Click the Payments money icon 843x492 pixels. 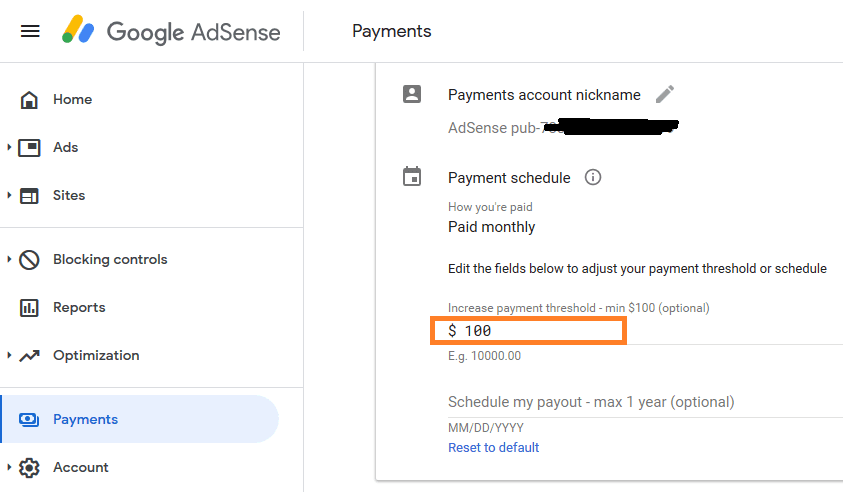coord(29,419)
